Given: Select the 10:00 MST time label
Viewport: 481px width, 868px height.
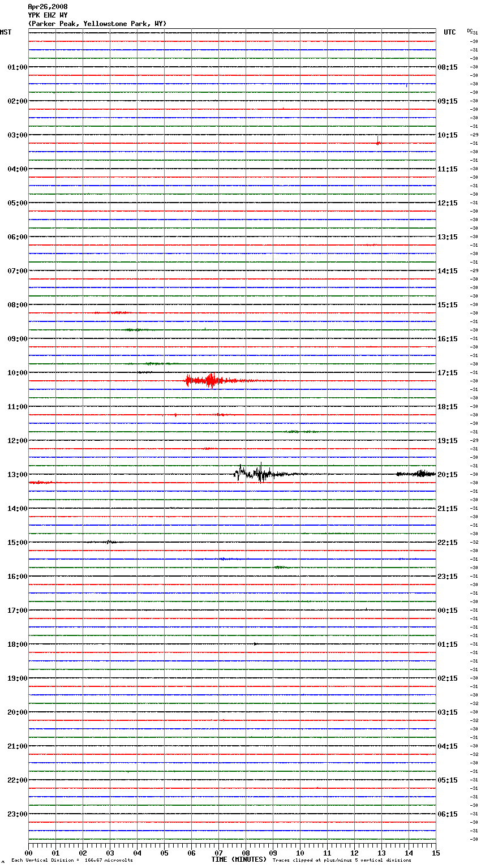Looking at the screenshot, I should click(x=18, y=373).
